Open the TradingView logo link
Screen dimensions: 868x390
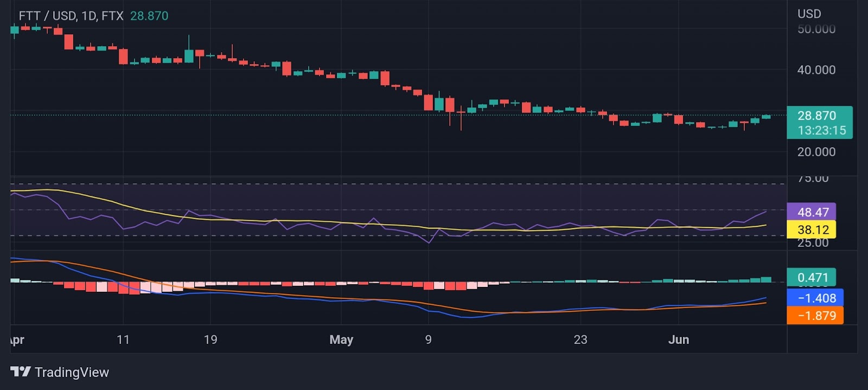click(x=60, y=372)
